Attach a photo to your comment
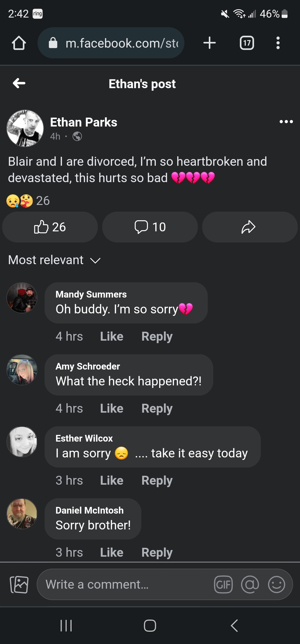Viewport: 300px width, 644px height. [x=19, y=584]
